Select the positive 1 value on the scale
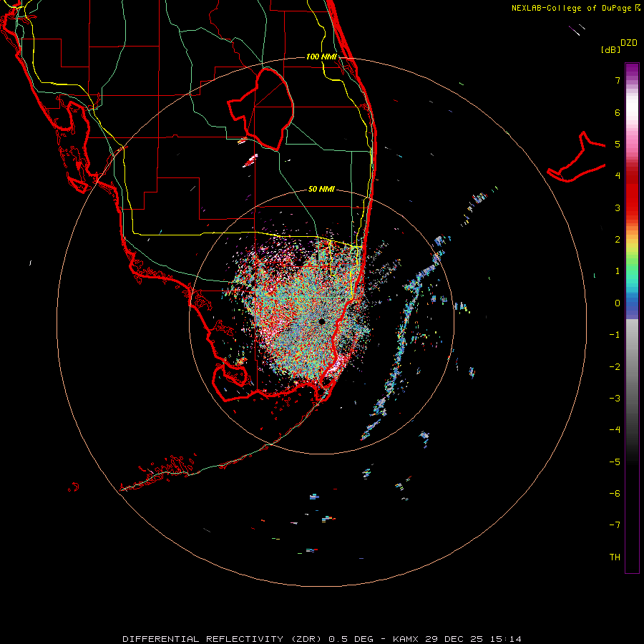The image size is (644, 644). [x=618, y=271]
